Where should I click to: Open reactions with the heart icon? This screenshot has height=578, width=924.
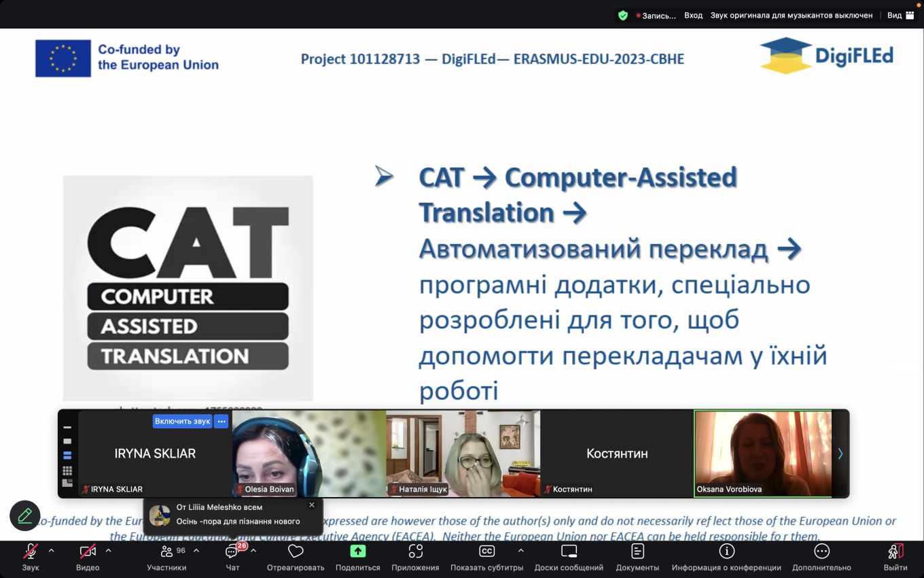click(295, 551)
